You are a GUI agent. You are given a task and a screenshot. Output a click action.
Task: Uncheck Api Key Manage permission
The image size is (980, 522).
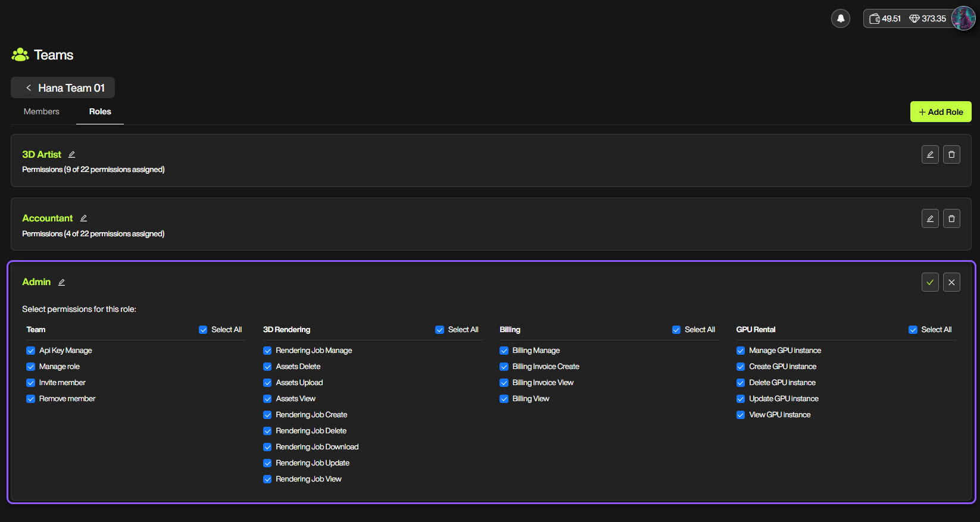(x=31, y=351)
